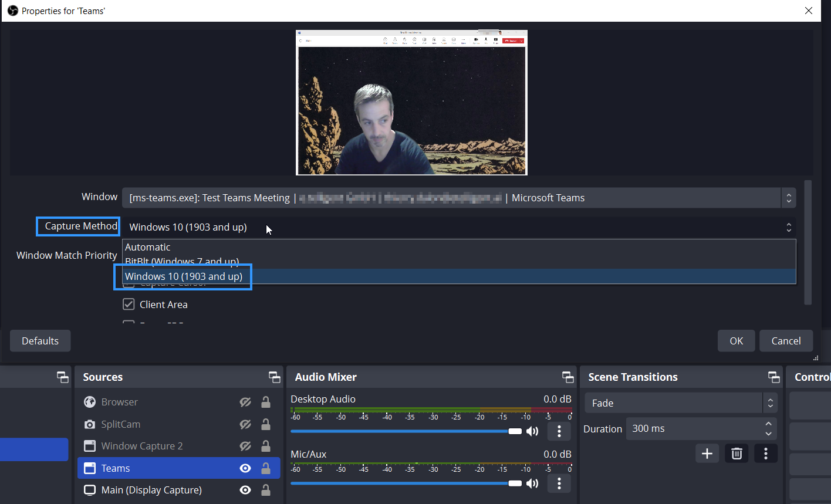Image resolution: width=831 pixels, height=504 pixels.
Task: Undock the Sources panel
Action: pyautogui.click(x=274, y=377)
